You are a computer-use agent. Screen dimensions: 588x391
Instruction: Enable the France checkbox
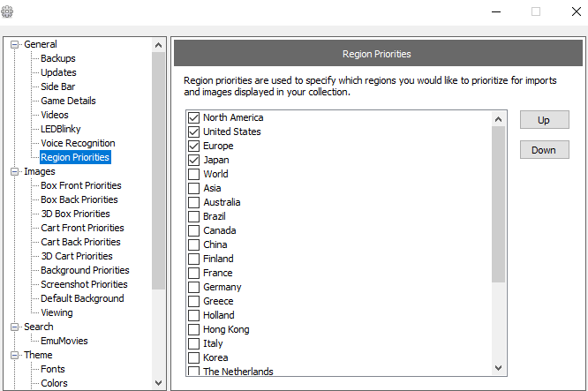pyautogui.click(x=193, y=273)
